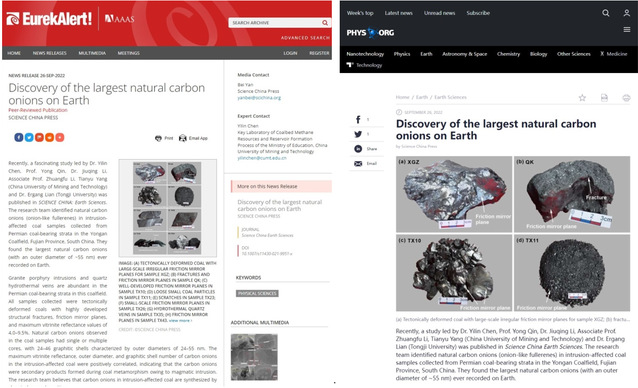Image resolution: width=638 pixels, height=388 pixels.
Task: Click the EurekAlert! logo
Action: 49,19
